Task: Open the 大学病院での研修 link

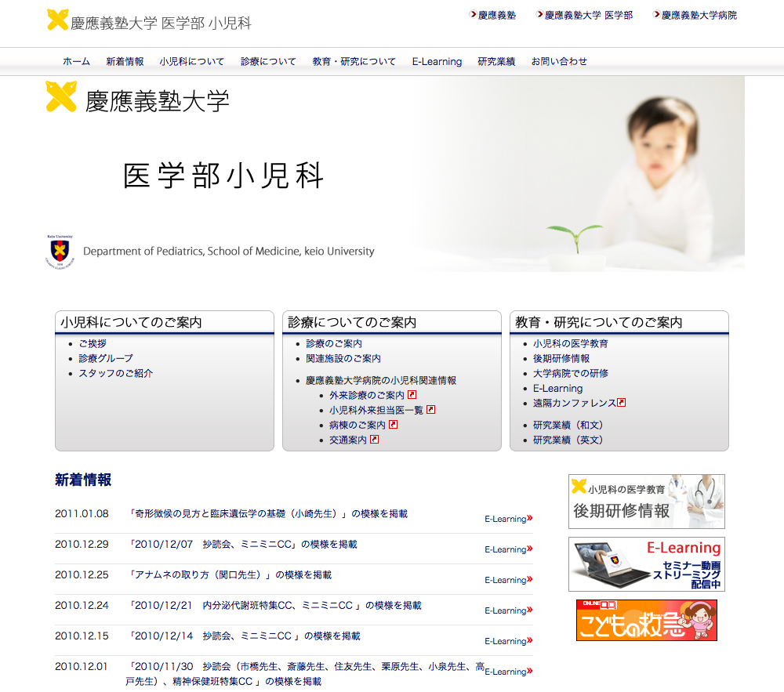Action: click(x=571, y=373)
